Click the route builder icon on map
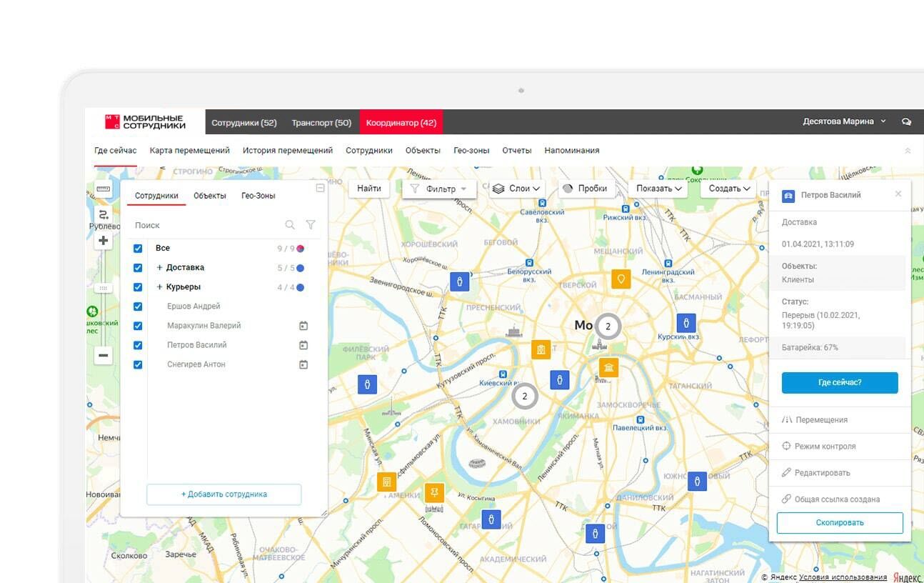 pyautogui.click(x=104, y=214)
